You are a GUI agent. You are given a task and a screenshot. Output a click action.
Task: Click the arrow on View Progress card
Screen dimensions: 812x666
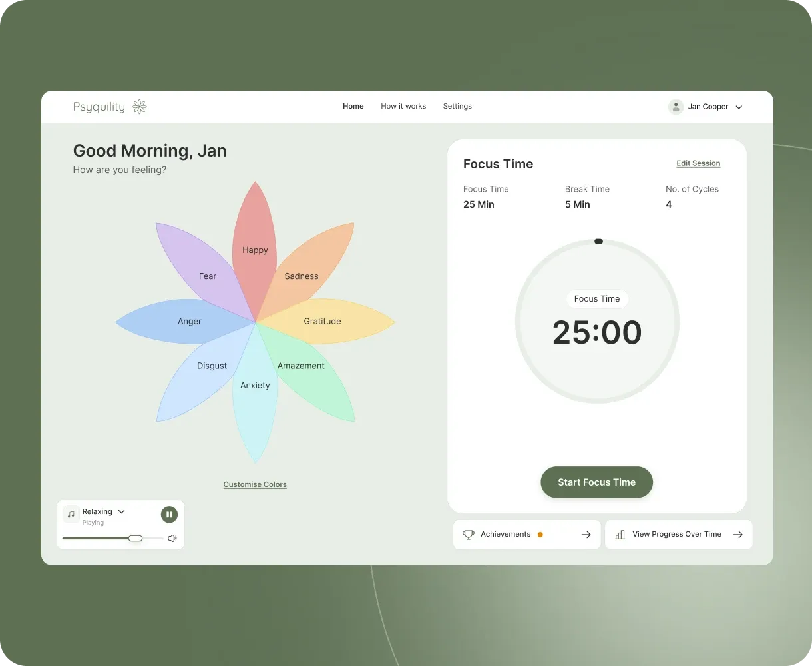[x=737, y=535]
